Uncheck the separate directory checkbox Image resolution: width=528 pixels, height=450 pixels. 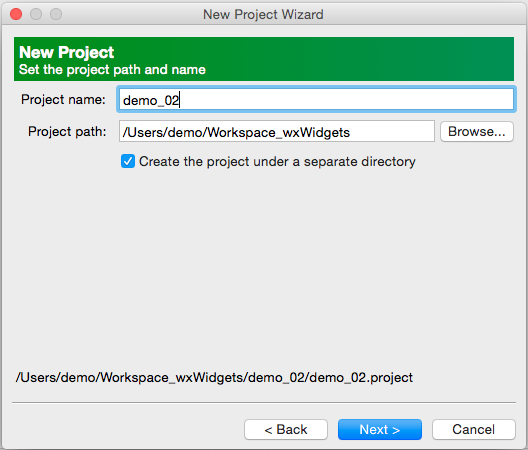click(128, 161)
